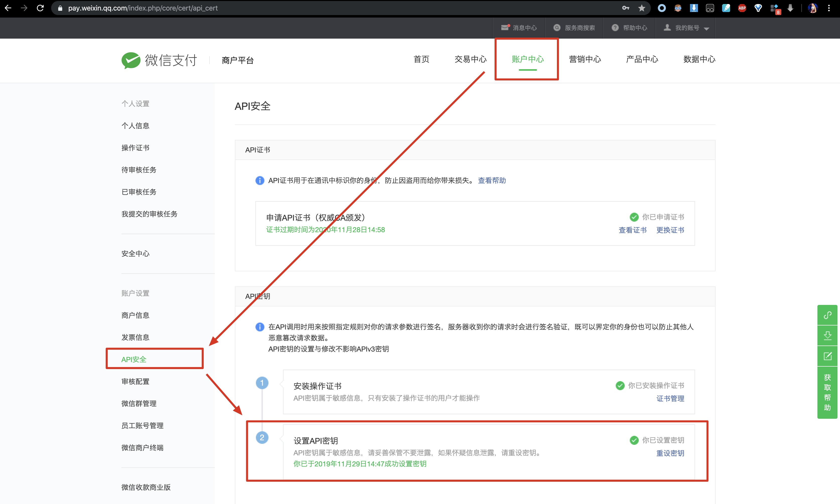Click the bookmark star icon
Screen dimensions: 840x504
(x=641, y=8)
